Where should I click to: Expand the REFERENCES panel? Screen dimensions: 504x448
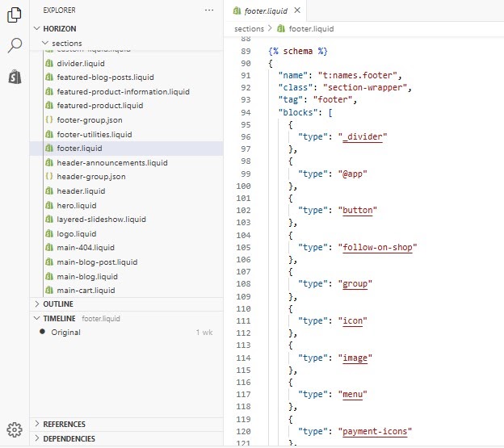[x=126, y=425]
